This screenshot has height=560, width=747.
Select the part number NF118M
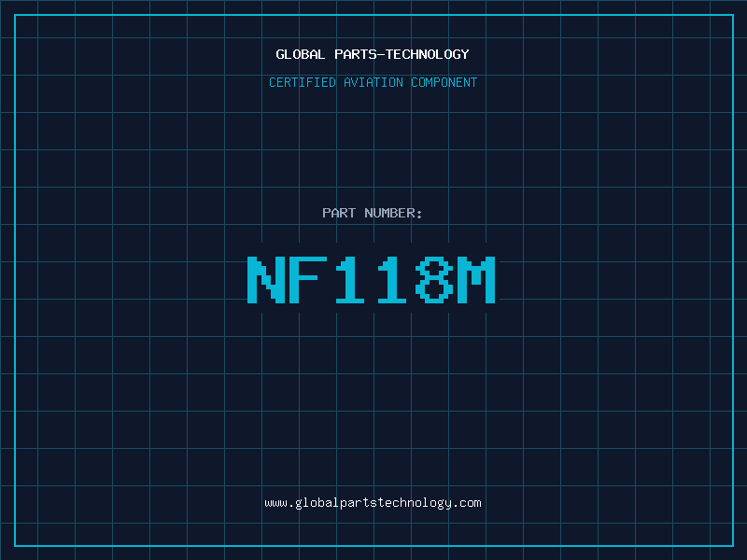[373, 280]
